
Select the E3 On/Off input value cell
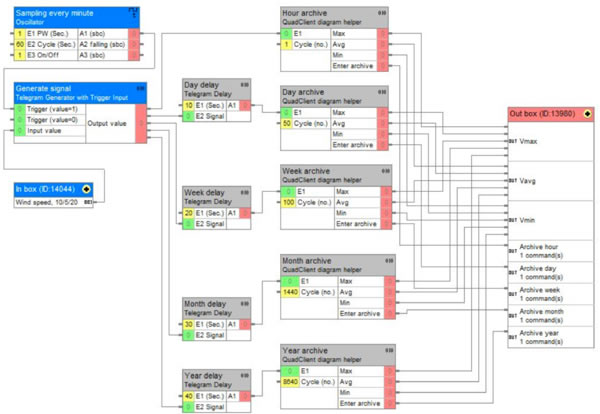(x=20, y=55)
